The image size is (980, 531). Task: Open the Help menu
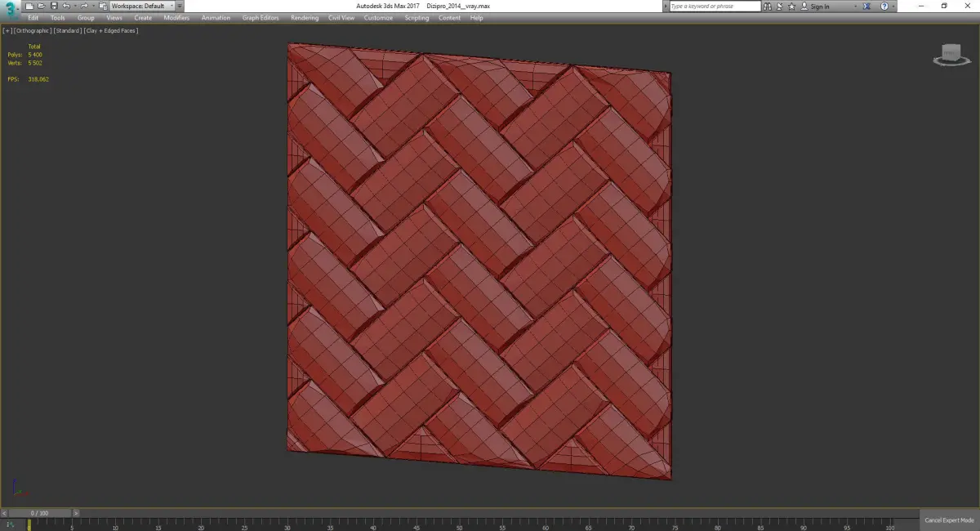tap(476, 18)
